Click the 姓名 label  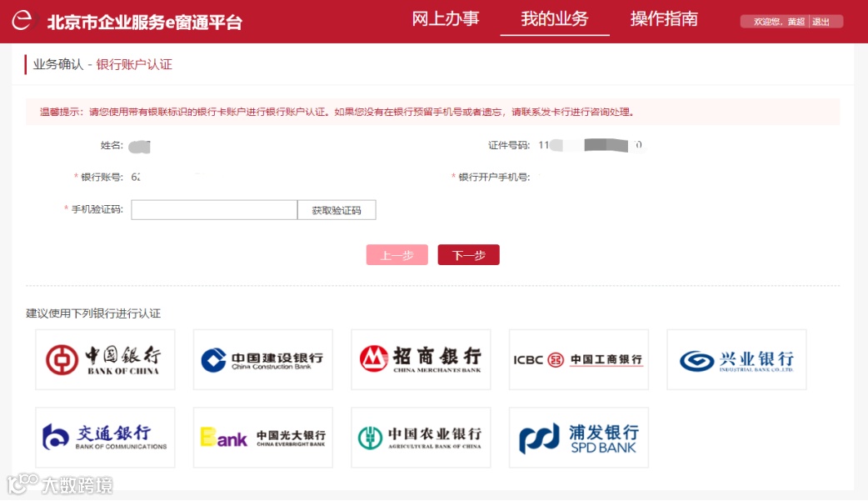coord(112,145)
